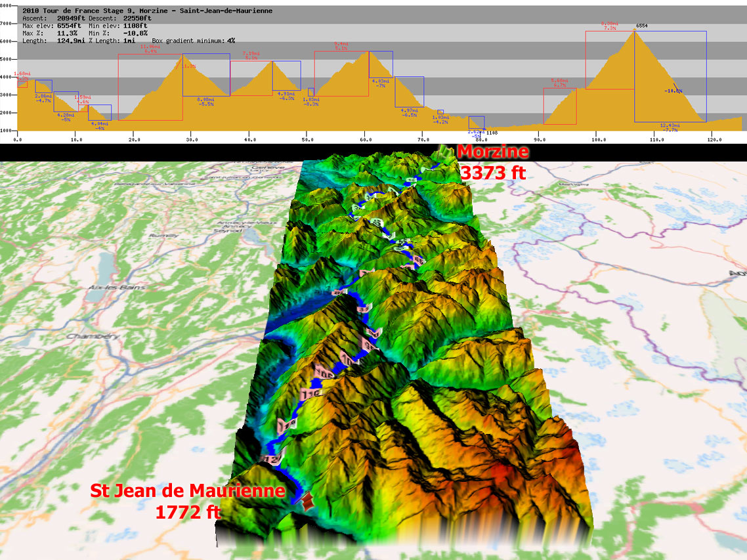Click the 'Rumilly' town label on map
The width and height of the screenshot is (747, 560).
point(164,236)
